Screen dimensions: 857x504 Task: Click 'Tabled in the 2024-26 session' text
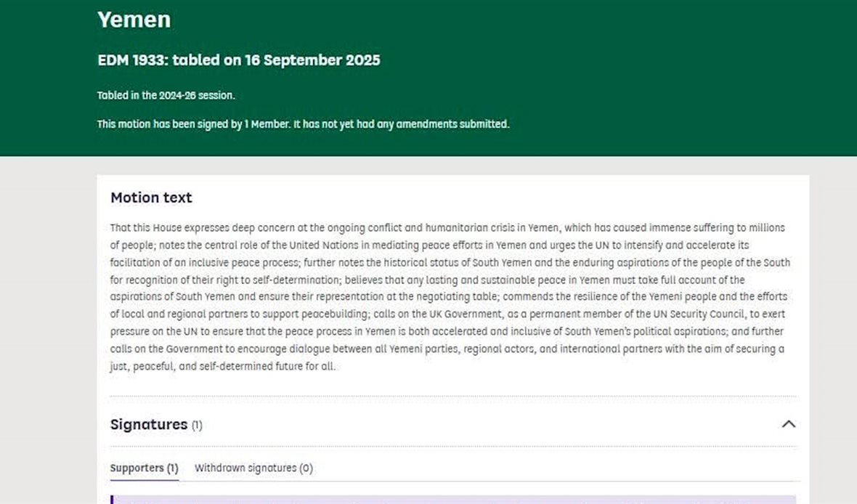pos(166,95)
